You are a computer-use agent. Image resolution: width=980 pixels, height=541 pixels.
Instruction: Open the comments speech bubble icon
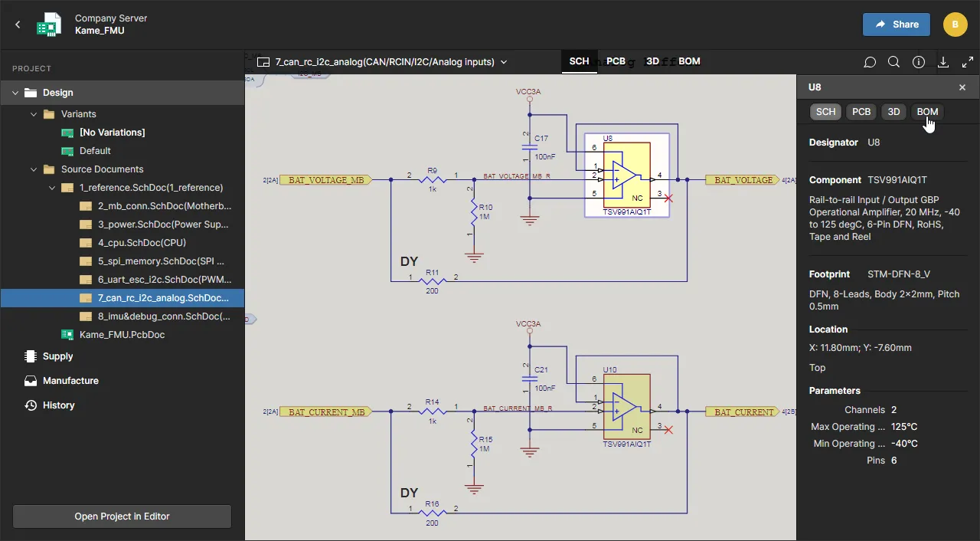coord(870,62)
